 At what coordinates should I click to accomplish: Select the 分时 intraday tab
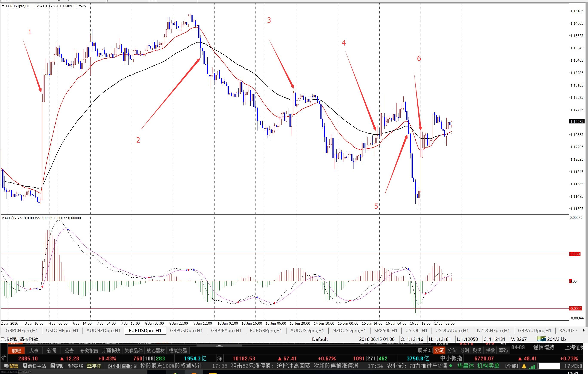click(465, 351)
